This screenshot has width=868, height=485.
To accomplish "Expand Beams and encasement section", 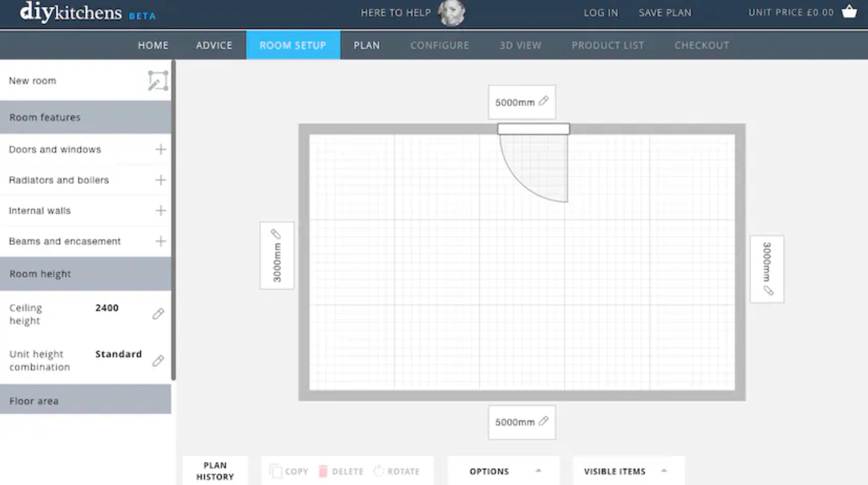I will 161,241.
